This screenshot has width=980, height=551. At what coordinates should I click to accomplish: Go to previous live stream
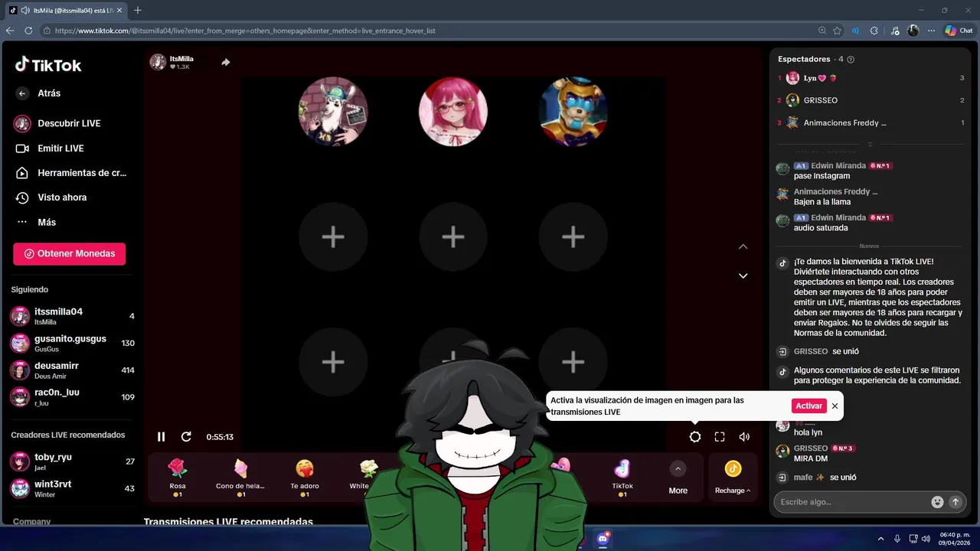click(x=743, y=246)
